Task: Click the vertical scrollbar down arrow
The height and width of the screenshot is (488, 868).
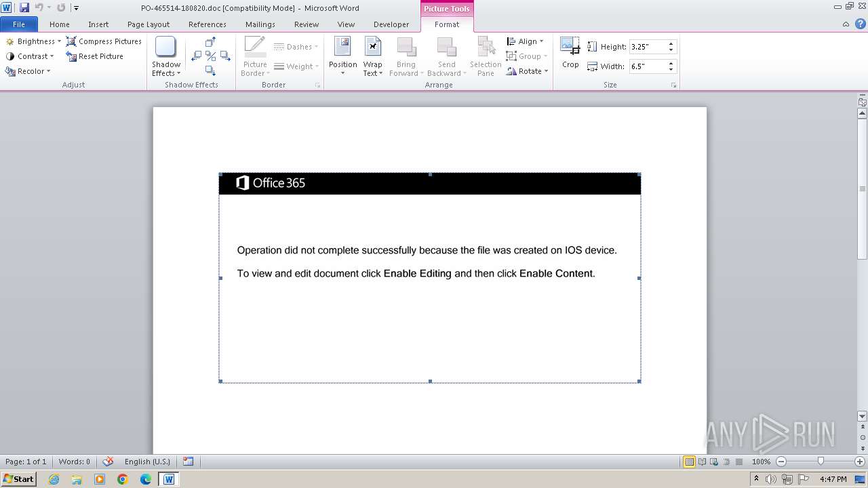Action: pos(863,416)
